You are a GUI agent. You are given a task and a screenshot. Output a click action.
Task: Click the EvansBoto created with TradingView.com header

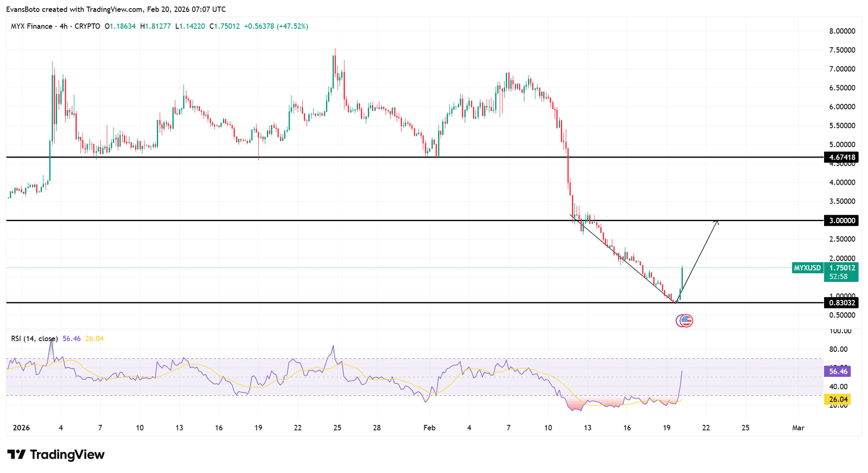click(116, 9)
